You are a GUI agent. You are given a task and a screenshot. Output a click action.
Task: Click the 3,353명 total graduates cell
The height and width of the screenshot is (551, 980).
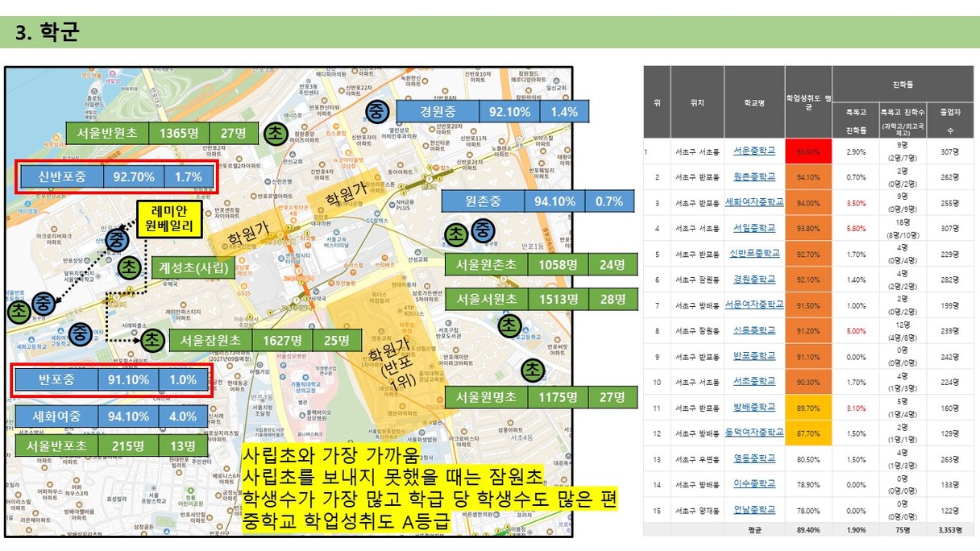coord(950,529)
